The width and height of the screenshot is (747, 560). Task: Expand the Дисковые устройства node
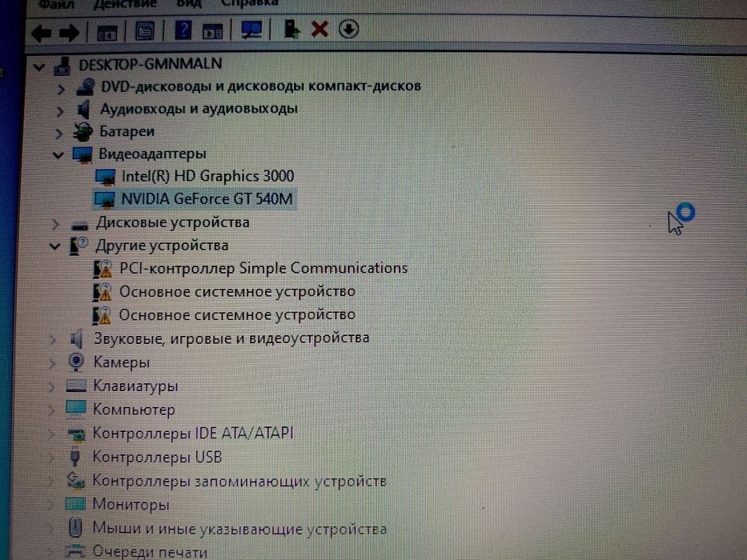click(x=56, y=224)
